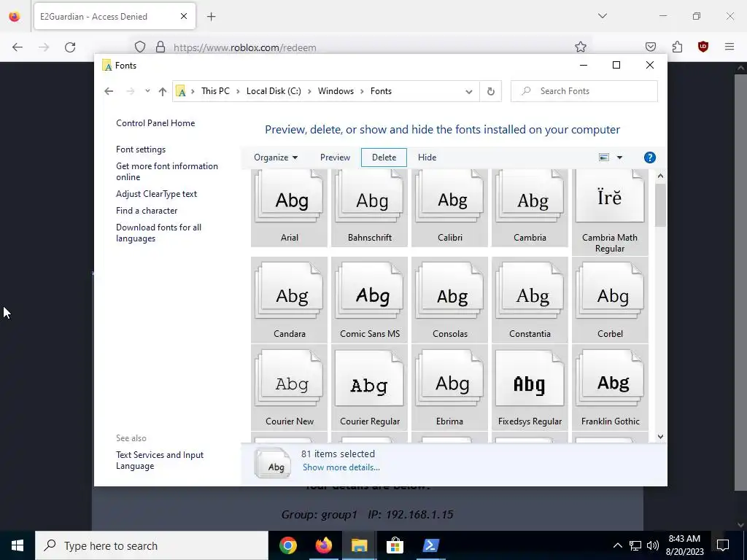This screenshot has width=747, height=560.
Task: View site padlock security info
Action: tap(160, 47)
